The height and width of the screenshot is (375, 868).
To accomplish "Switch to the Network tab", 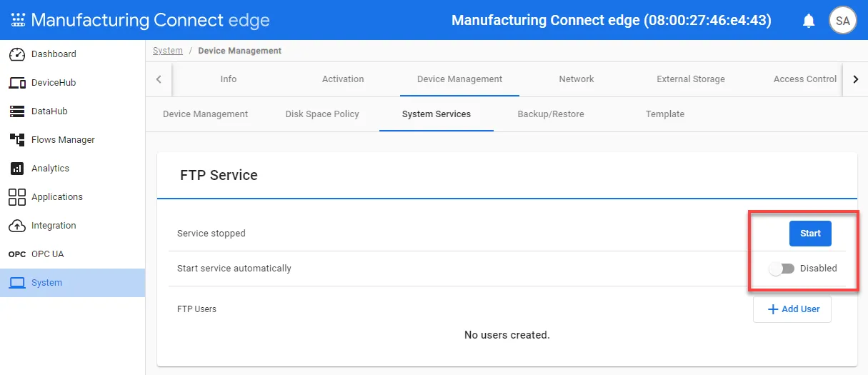I will pyautogui.click(x=577, y=79).
